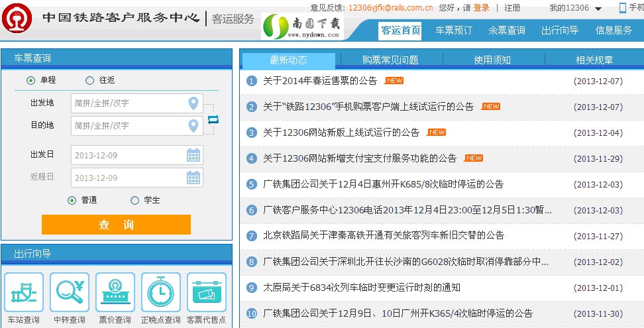Open 票价查询 ticket price icon
644x328 pixels.
point(115,292)
